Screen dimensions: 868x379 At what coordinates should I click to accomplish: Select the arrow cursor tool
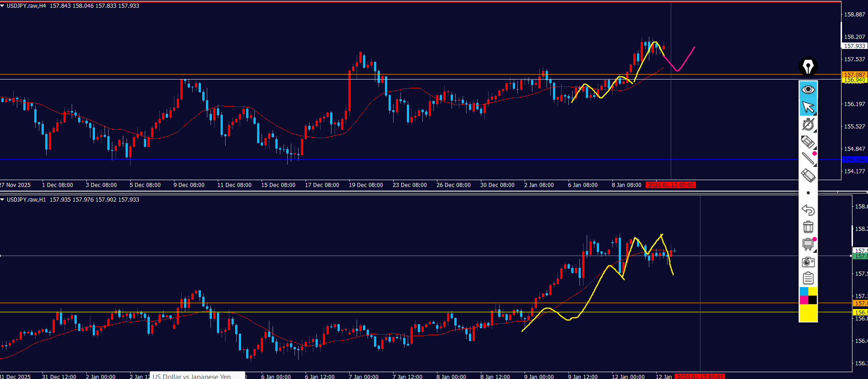[x=808, y=107]
